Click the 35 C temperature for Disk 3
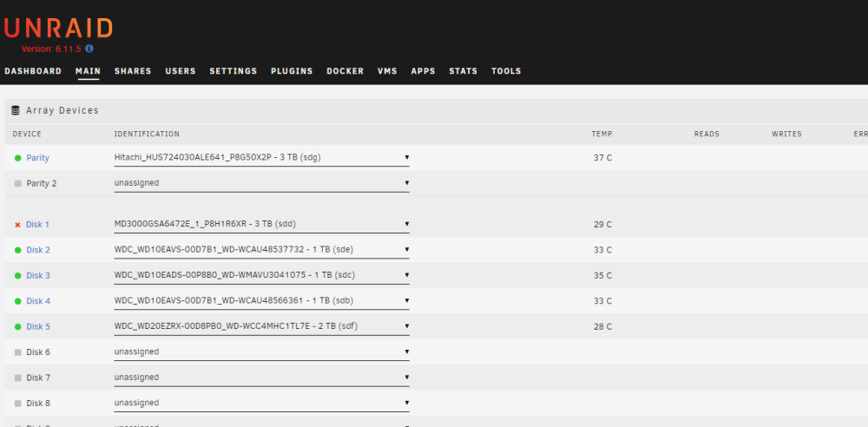The image size is (868, 427). (x=603, y=276)
